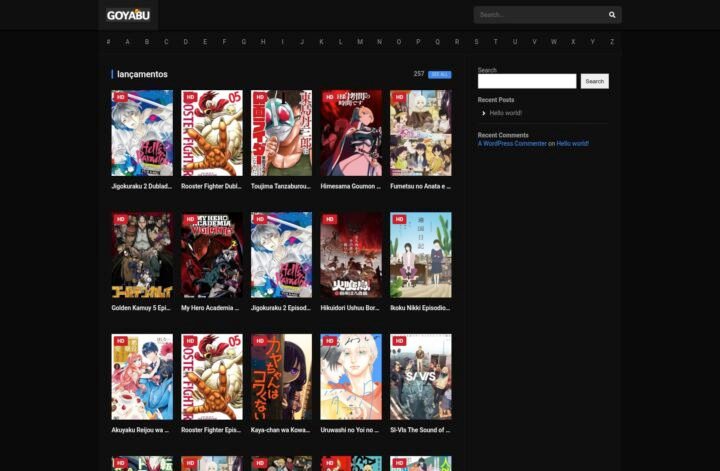Open Kaya-chan wa Kowakunai poster
This screenshot has width=720, height=471.
pyautogui.click(x=281, y=377)
